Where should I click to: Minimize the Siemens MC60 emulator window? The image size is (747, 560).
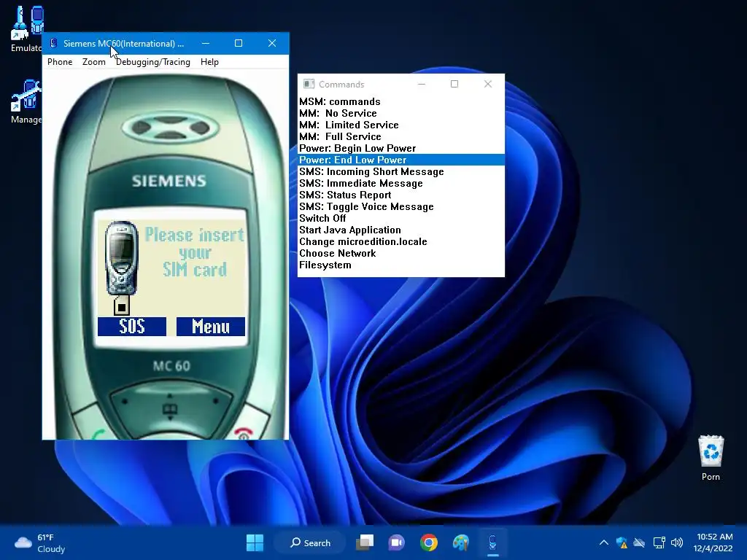205,43
